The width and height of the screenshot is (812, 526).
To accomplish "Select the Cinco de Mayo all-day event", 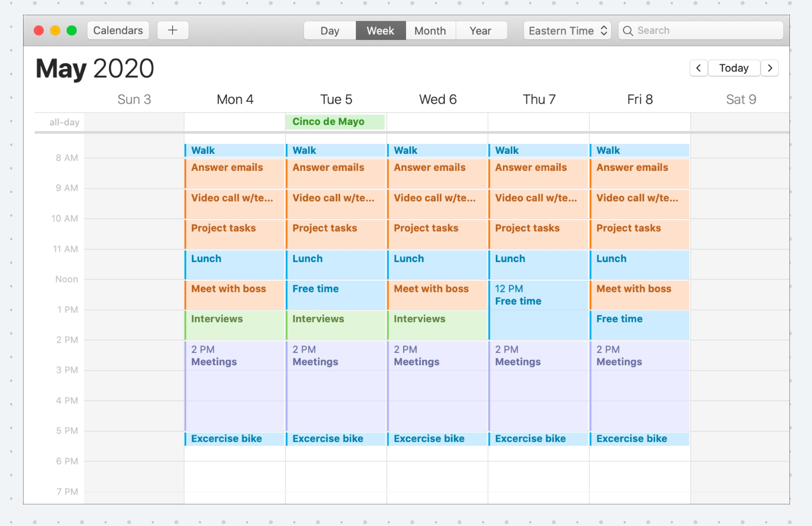I will coord(335,122).
